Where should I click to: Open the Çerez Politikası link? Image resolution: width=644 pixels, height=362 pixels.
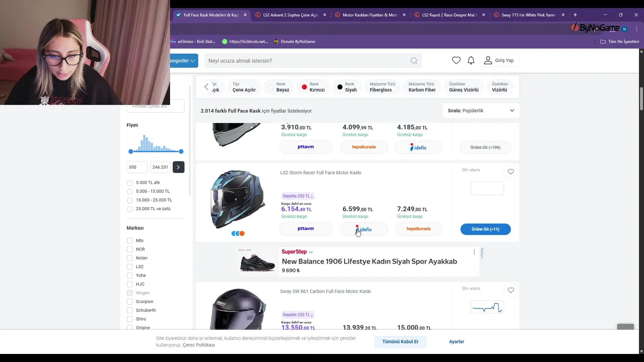(199, 345)
